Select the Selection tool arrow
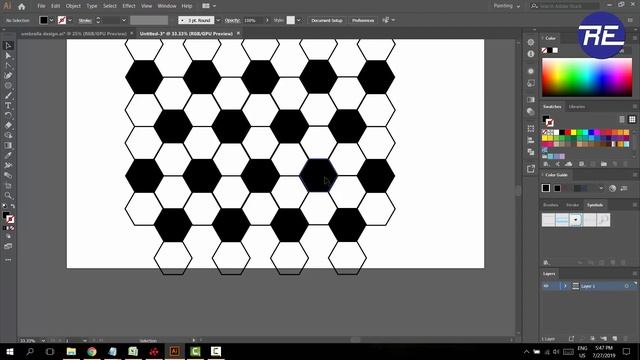Viewport: 640px width, 360px height. 8,46
